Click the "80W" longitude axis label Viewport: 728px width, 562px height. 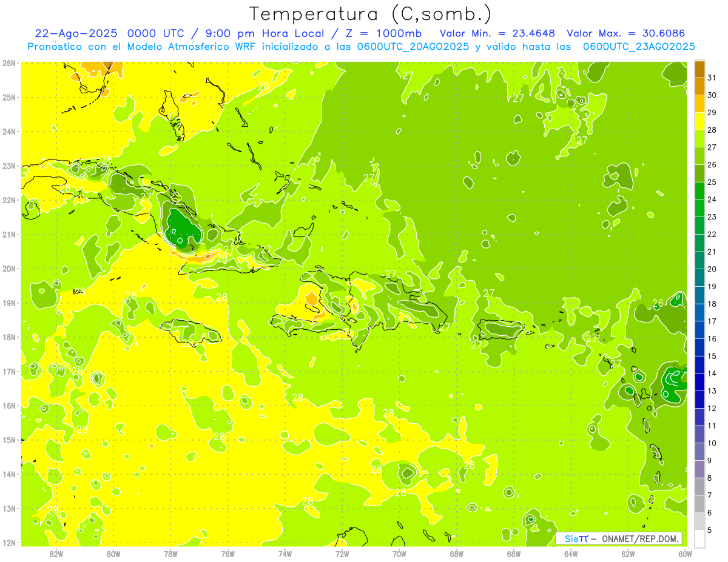(x=113, y=554)
